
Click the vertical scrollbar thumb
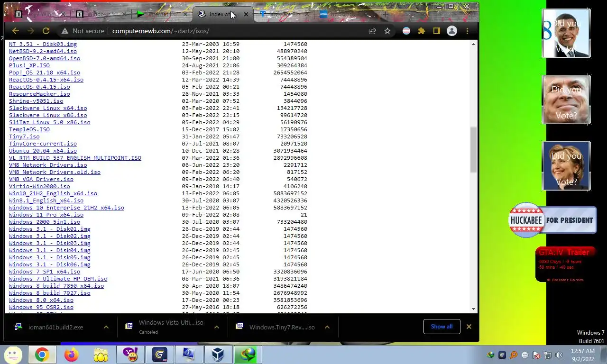[x=473, y=150]
